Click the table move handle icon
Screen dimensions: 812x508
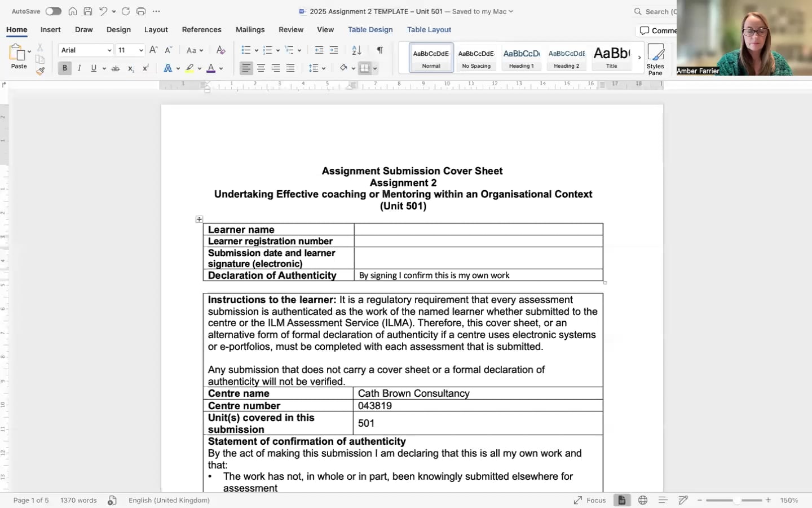click(199, 219)
